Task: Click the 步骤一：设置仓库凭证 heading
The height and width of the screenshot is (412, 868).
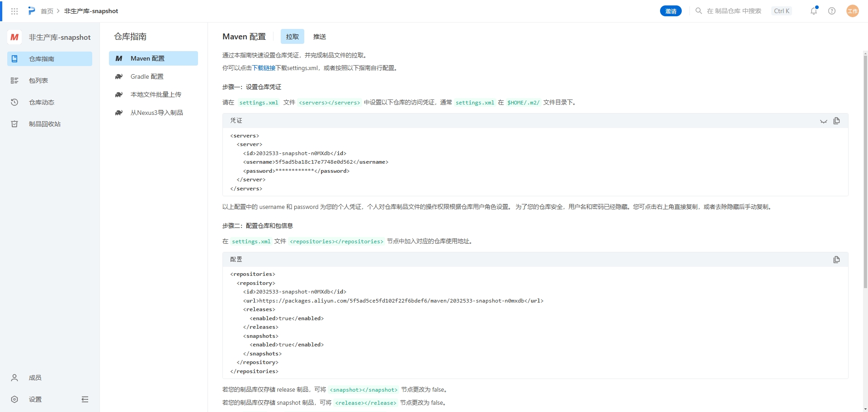Action: pos(252,87)
